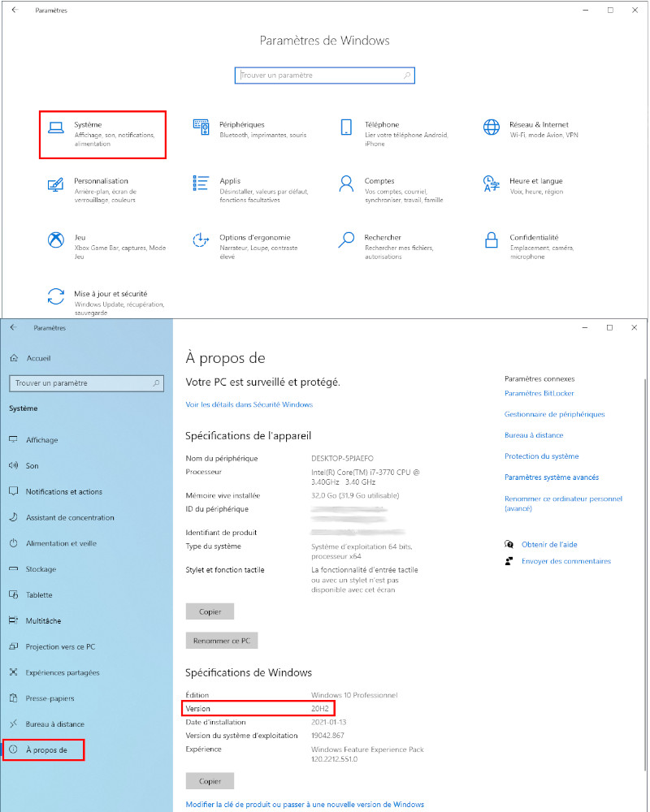The height and width of the screenshot is (812, 650).
Task: Click Obtenir de l'aide chat icon
Action: coord(509,544)
